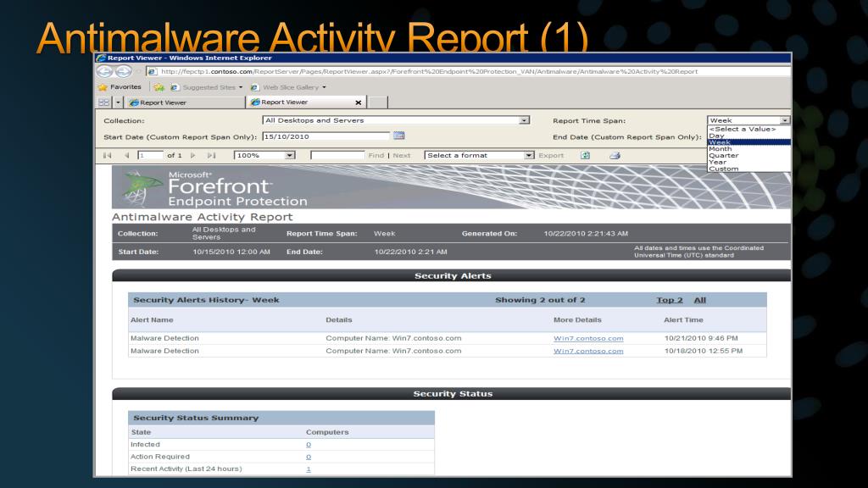Open the tab list dropdown arrow
The image size is (868, 488).
(x=118, y=103)
